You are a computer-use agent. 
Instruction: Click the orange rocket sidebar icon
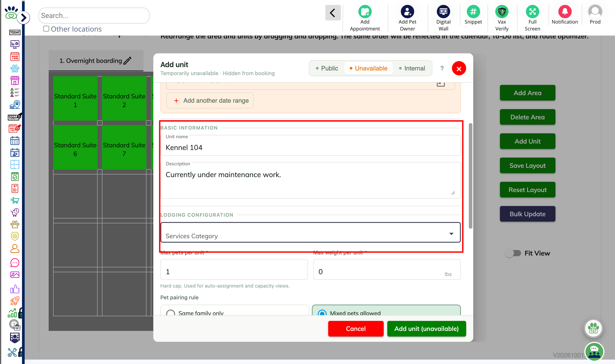pyautogui.click(x=15, y=301)
